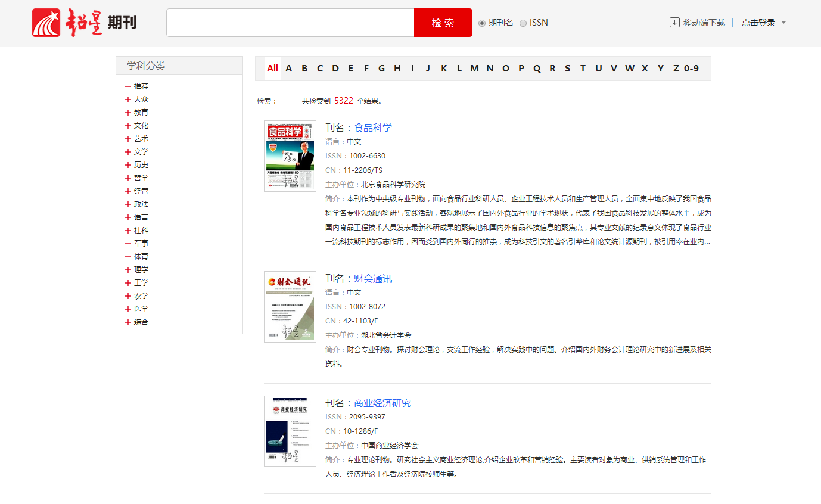The height and width of the screenshot is (504, 821).
Task: Click the plus icon beside 文学
Action: pos(128,152)
